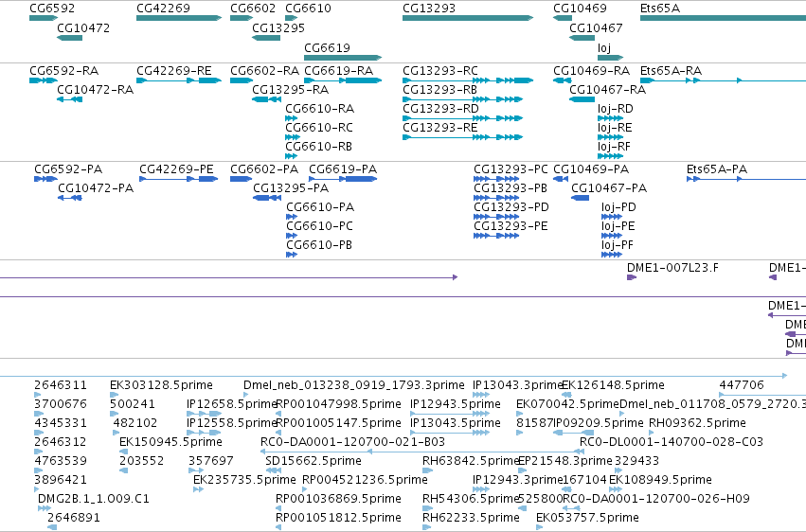Click the loj gene label
The image size is (806, 532).
(x=604, y=47)
